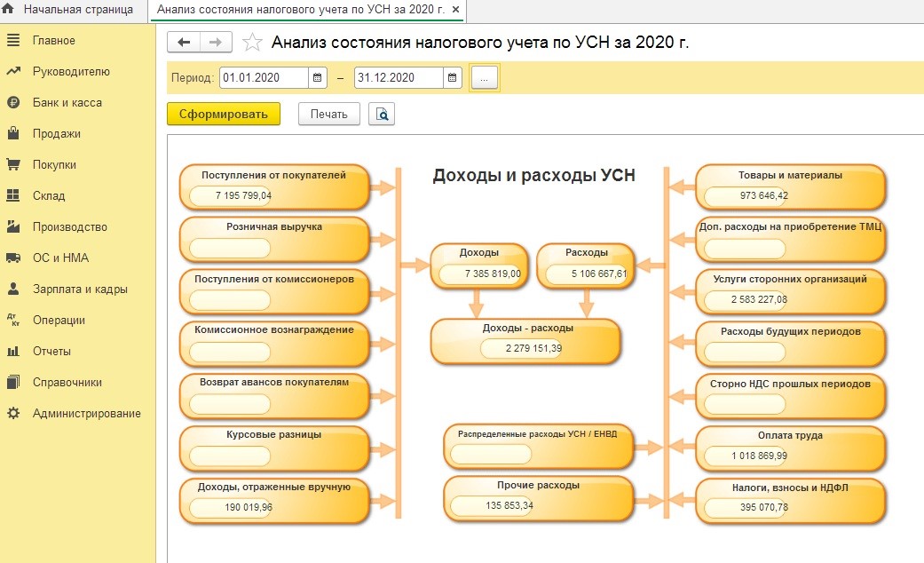Go forward with the right arrow button

coord(216,43)
